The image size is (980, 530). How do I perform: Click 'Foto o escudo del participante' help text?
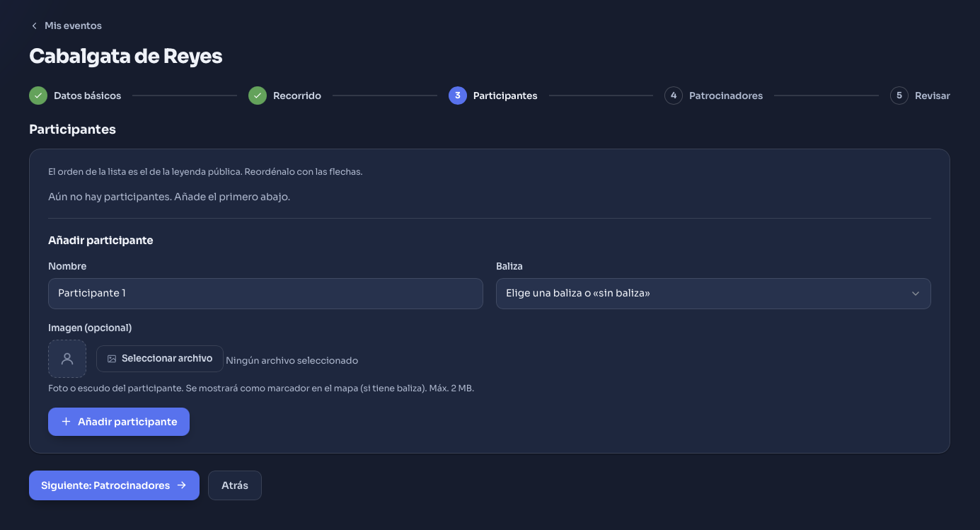[261, 388]
